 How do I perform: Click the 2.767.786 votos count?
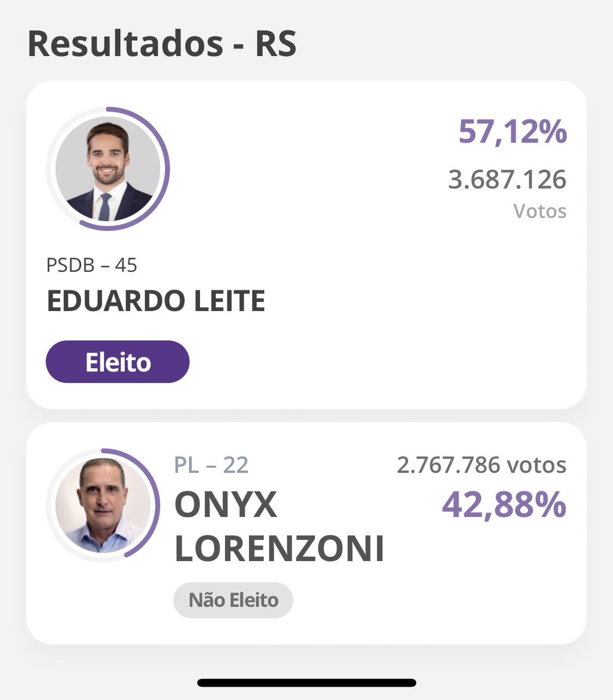pos(482,465)
